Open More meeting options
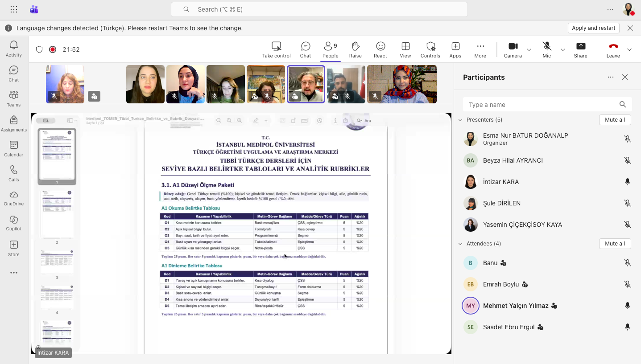Image resolution: width=641 pixels, height=364 pixels. click(480, 50)
